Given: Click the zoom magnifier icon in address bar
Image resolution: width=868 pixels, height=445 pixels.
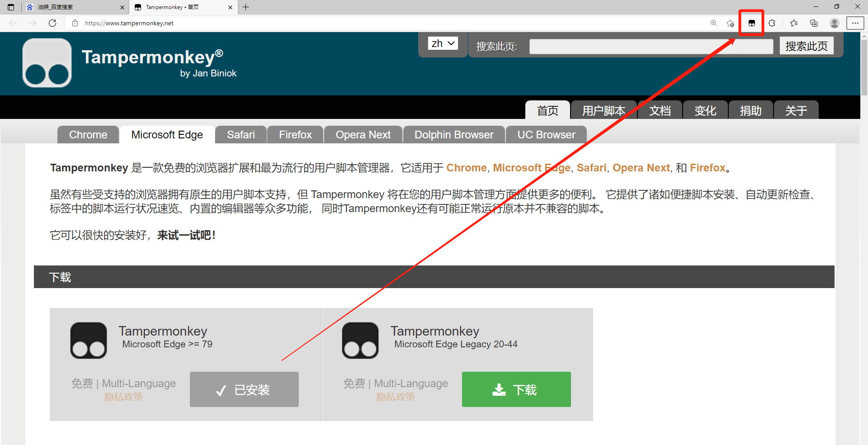Looking at the screenshot, I should 713,23.
